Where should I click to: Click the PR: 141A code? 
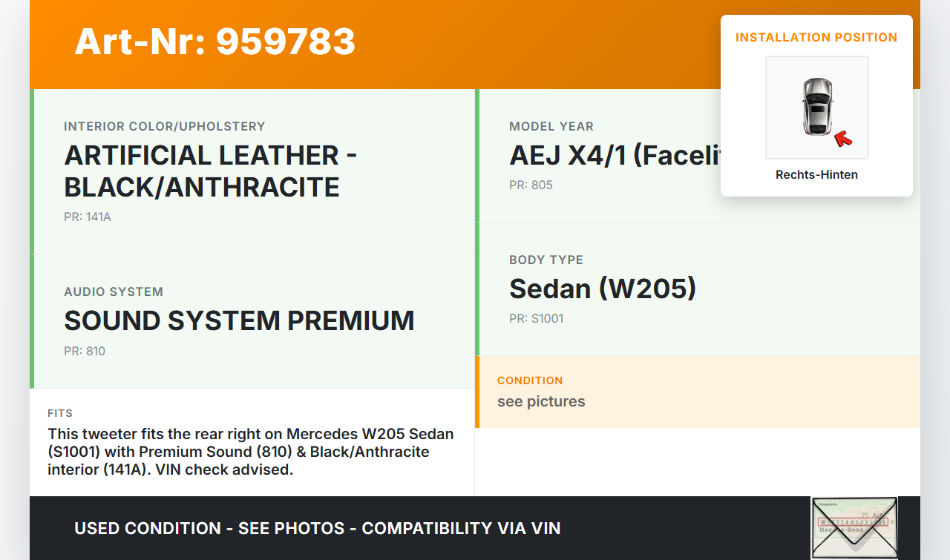(x=88, y=217)
